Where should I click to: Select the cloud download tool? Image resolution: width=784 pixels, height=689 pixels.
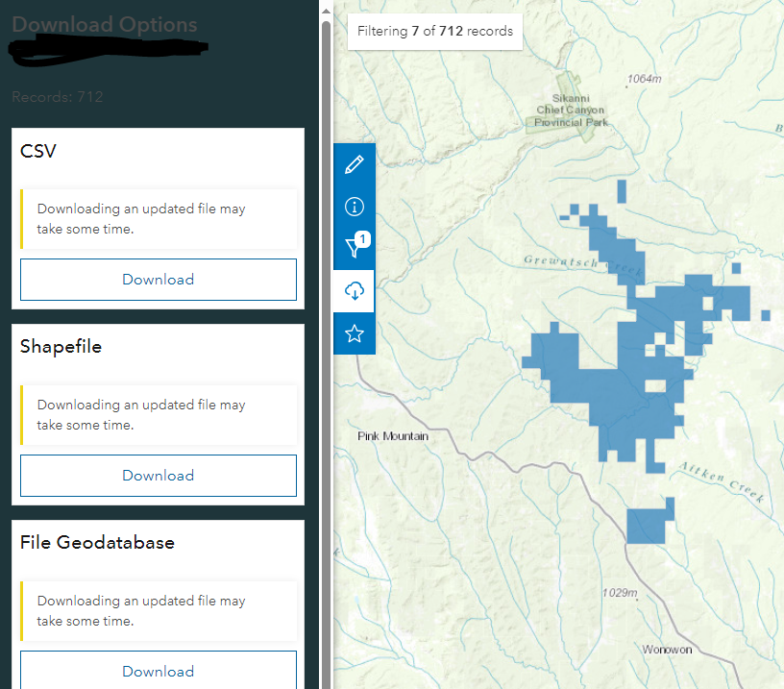tap(355, 290)
